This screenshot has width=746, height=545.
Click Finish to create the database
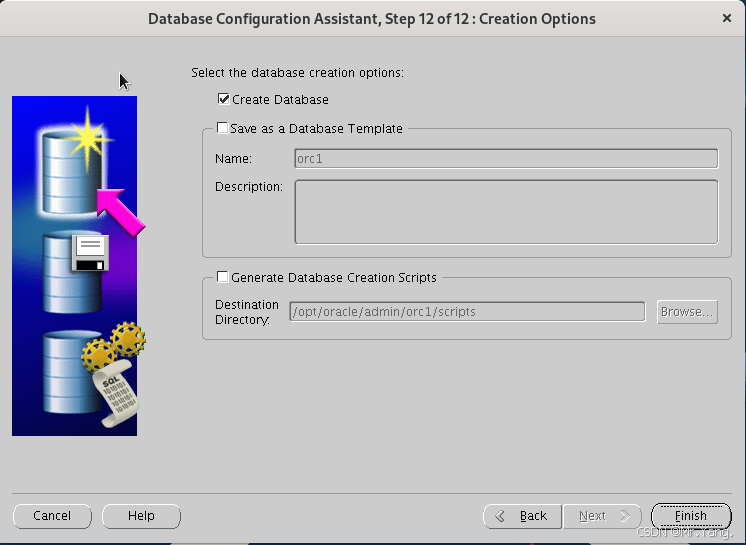[691, 516]
